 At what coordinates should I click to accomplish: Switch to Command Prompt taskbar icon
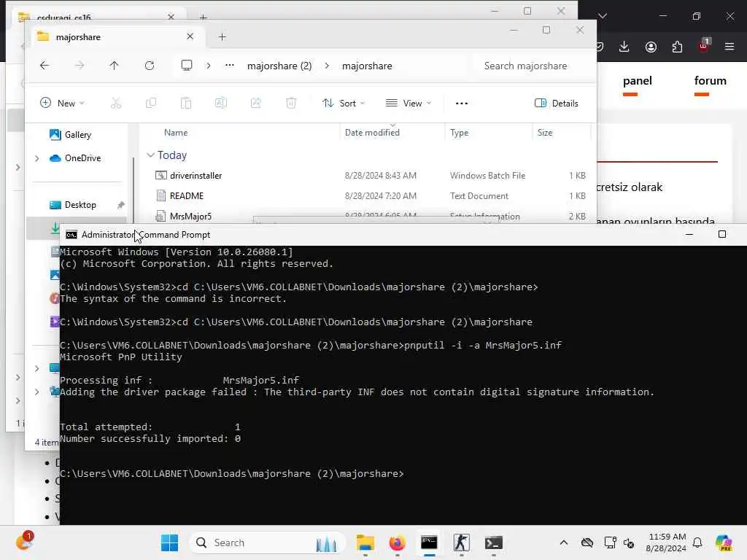pyautogui.click(x=429, y=542)
